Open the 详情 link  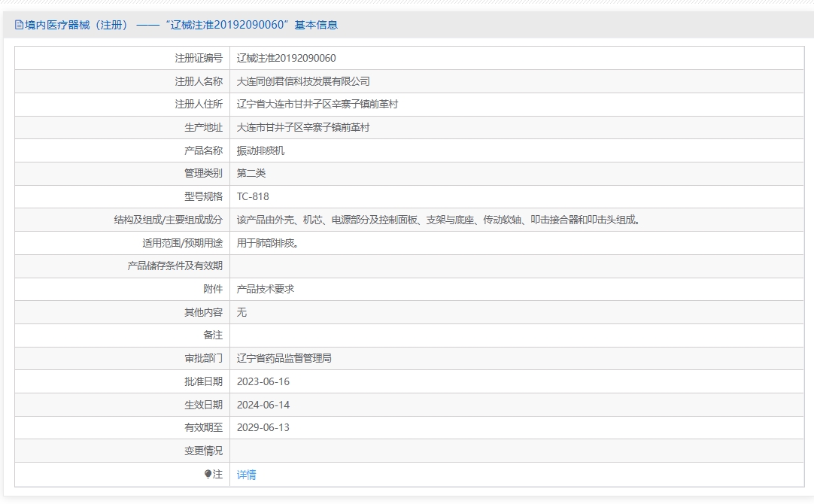[246, 475]
